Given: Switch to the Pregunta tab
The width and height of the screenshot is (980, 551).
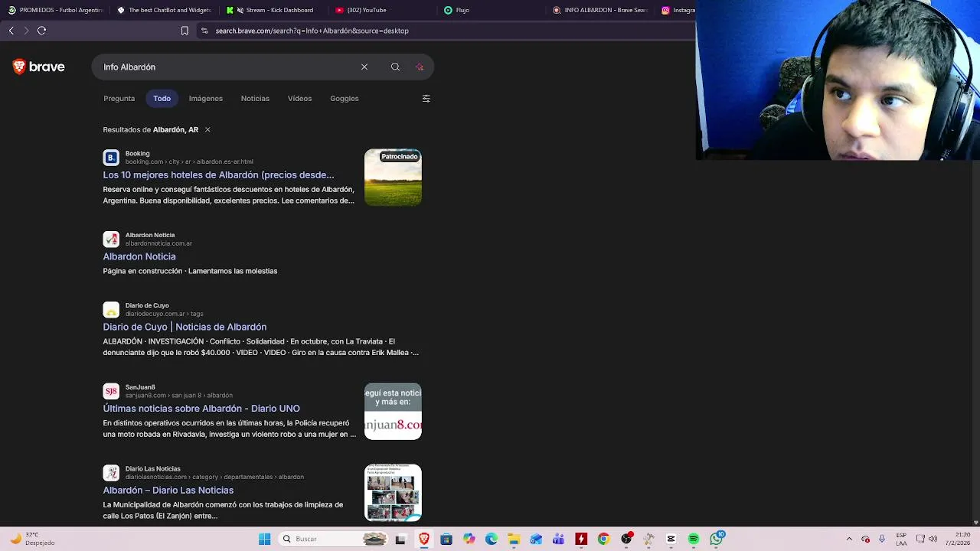Looking at the screenshot, I should (119, 99).
